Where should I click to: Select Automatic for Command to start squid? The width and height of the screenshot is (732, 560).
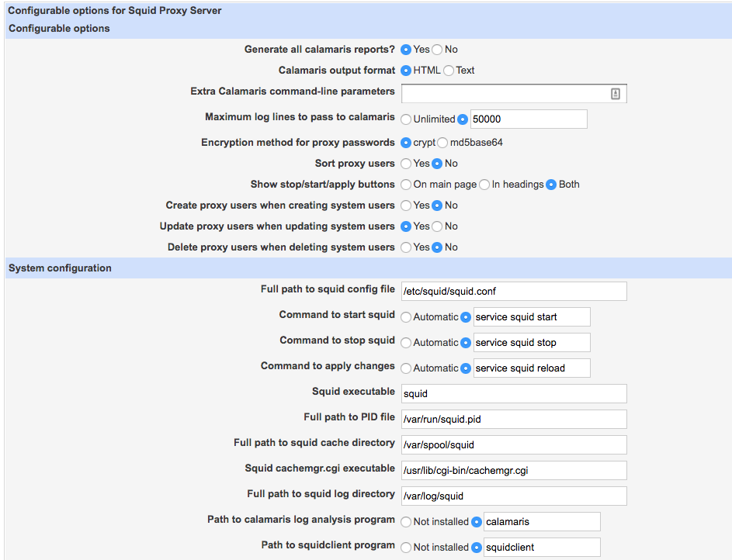(406, 317)
